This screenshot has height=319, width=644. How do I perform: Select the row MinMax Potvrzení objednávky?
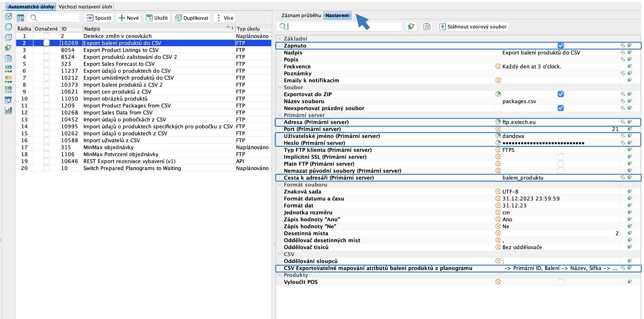(143, 154)
